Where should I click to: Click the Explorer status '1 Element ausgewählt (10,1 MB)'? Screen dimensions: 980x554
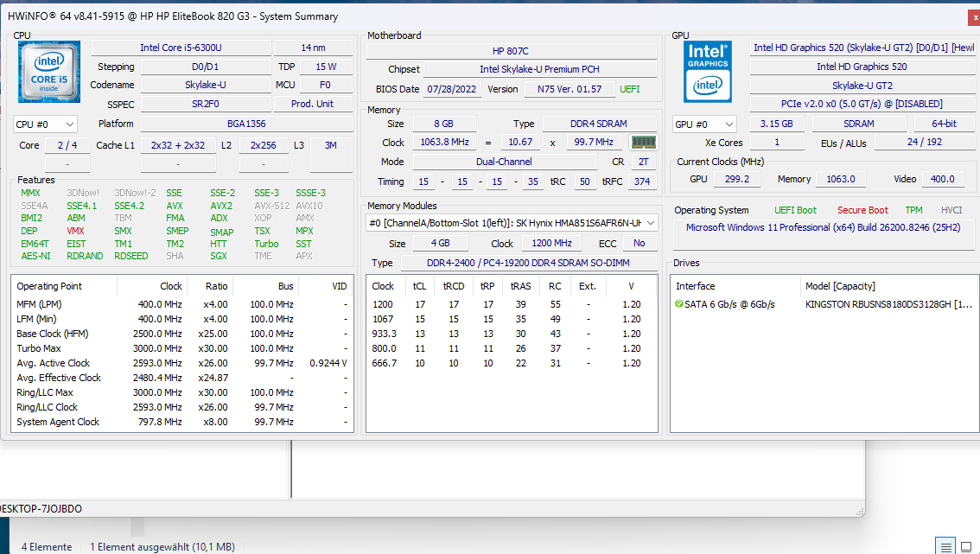[x=162, y=547]
